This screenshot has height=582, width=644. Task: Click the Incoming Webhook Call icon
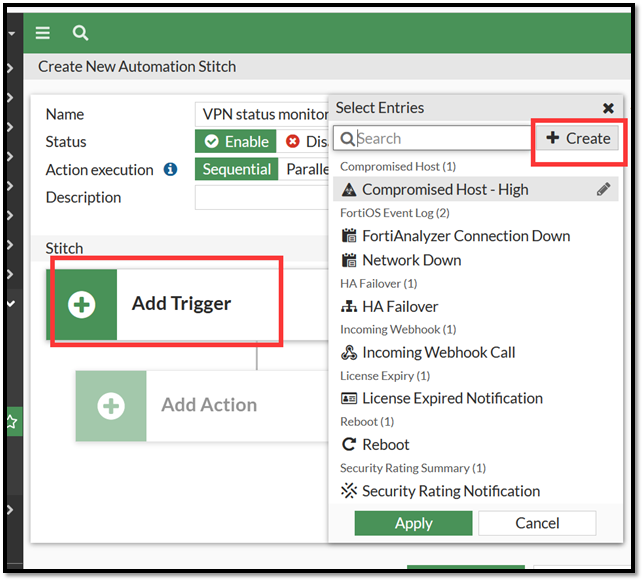pyautogui.click(x=349, y=352)
